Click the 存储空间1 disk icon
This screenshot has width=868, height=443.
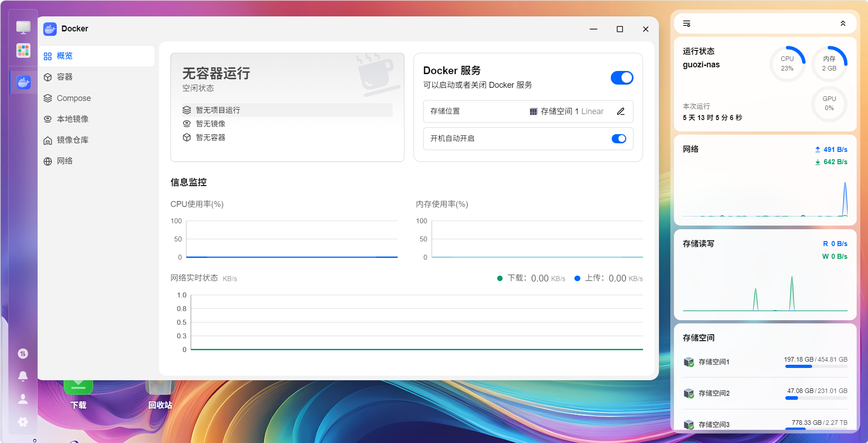(689, 362)
